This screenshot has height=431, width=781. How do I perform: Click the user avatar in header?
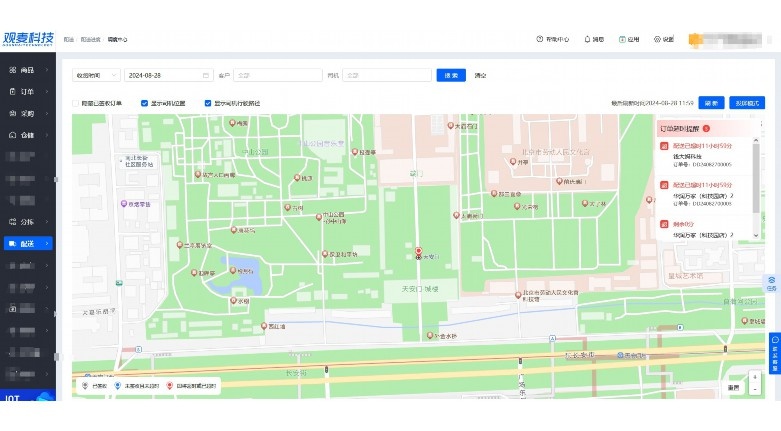695,39
